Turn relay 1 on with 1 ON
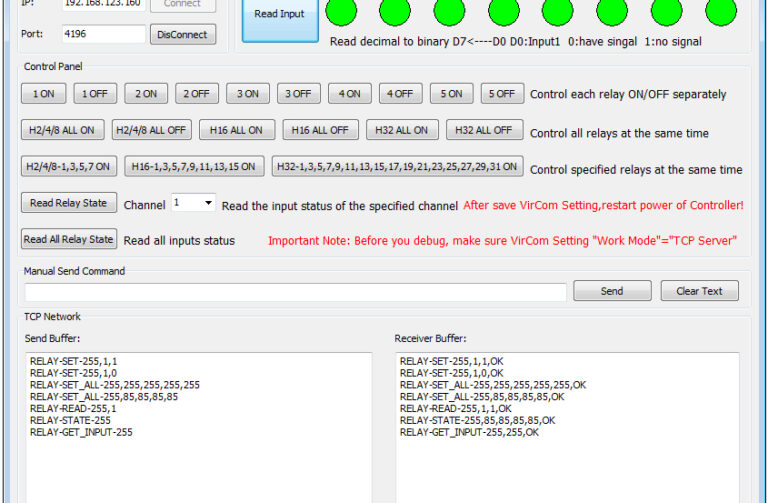The width and height of the screenshot is (768, 503). pos(44,94)
